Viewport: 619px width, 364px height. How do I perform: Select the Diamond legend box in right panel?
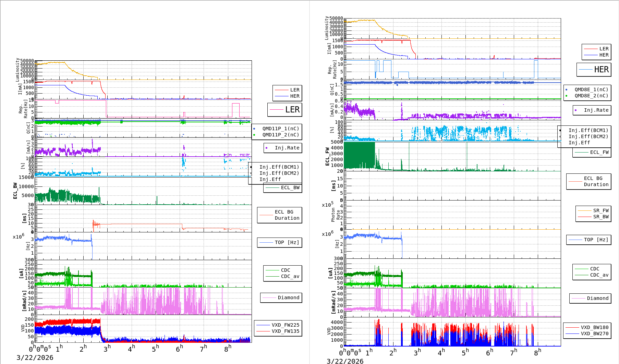590,298
